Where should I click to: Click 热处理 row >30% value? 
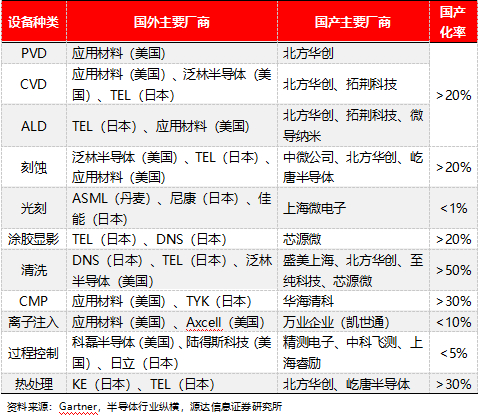453,384
